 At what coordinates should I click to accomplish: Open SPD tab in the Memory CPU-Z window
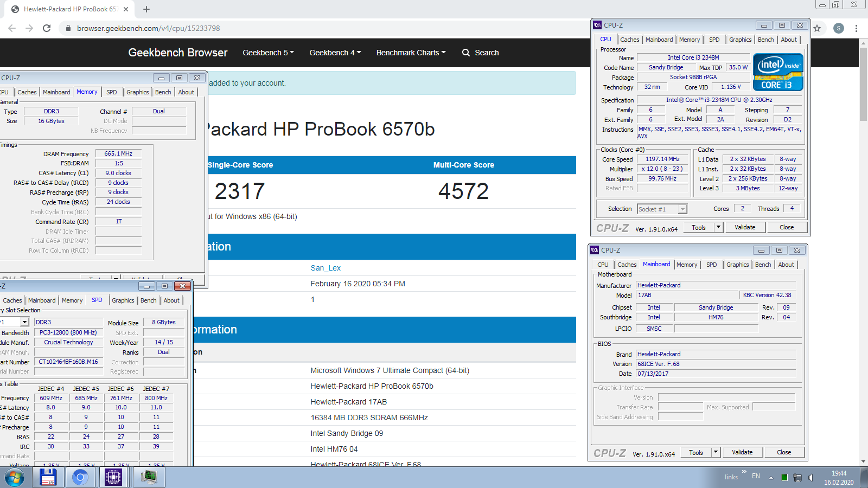(x=112, y=92)
